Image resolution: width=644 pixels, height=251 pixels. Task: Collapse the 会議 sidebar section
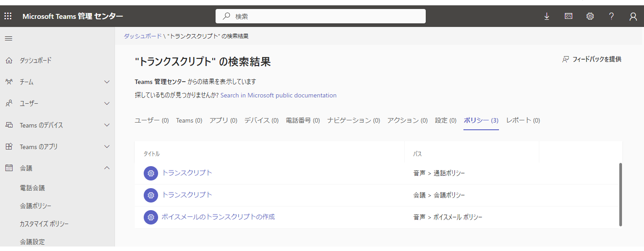[x=106, y=168]
